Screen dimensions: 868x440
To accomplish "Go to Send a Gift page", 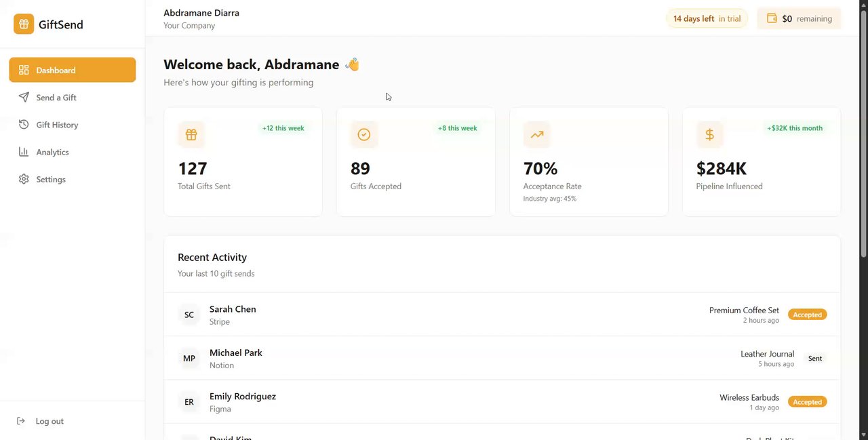I will (x=73, y=97).
